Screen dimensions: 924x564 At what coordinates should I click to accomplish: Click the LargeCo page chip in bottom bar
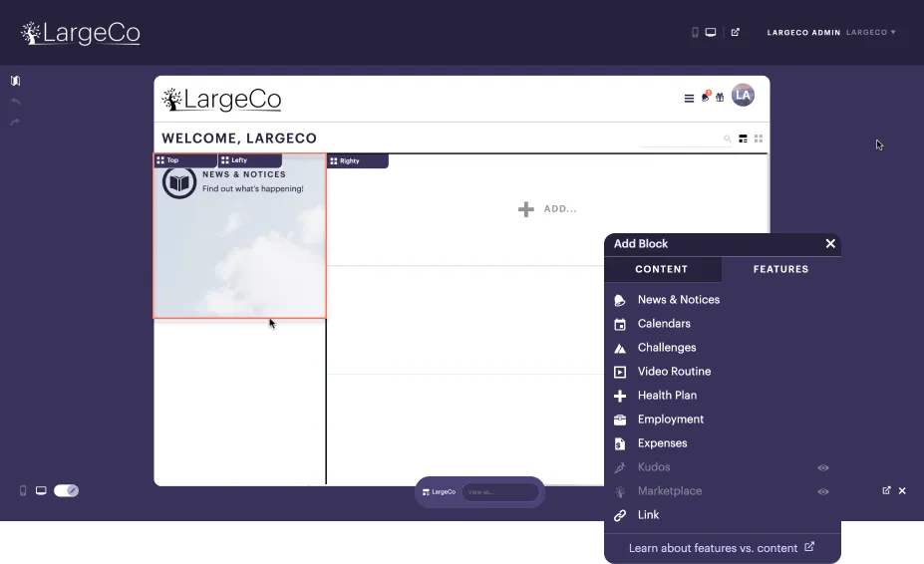439,492
